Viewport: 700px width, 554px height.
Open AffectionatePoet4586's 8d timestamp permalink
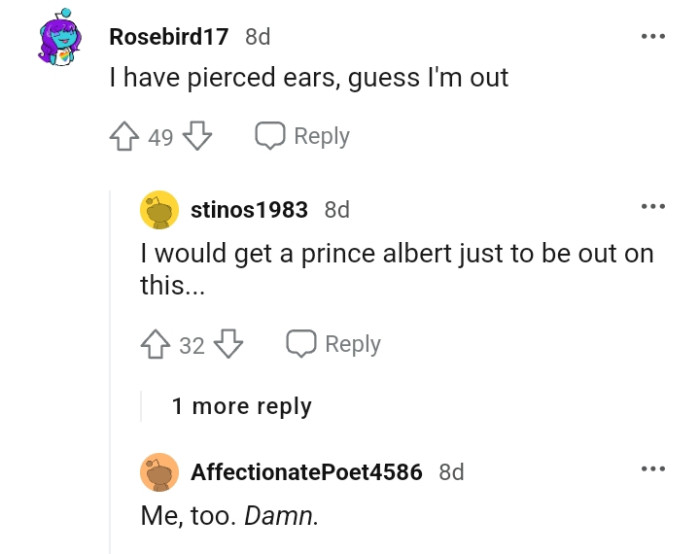[451, 472]
